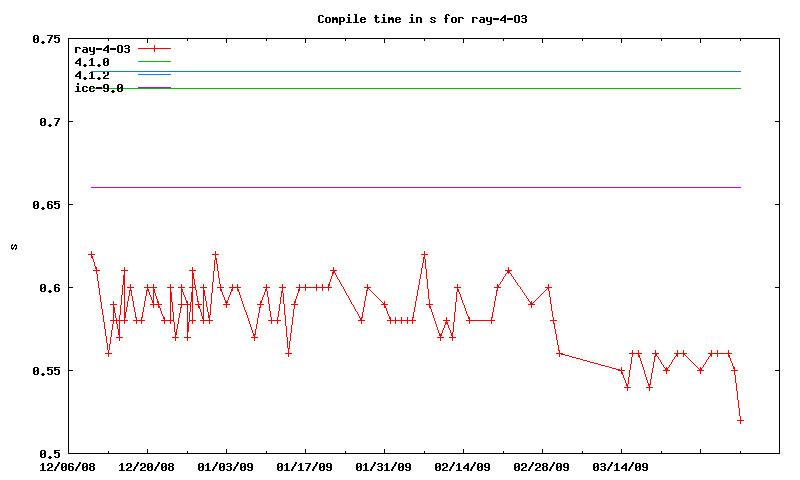Click the horizontal blue line at 0.66

(400, 187)
